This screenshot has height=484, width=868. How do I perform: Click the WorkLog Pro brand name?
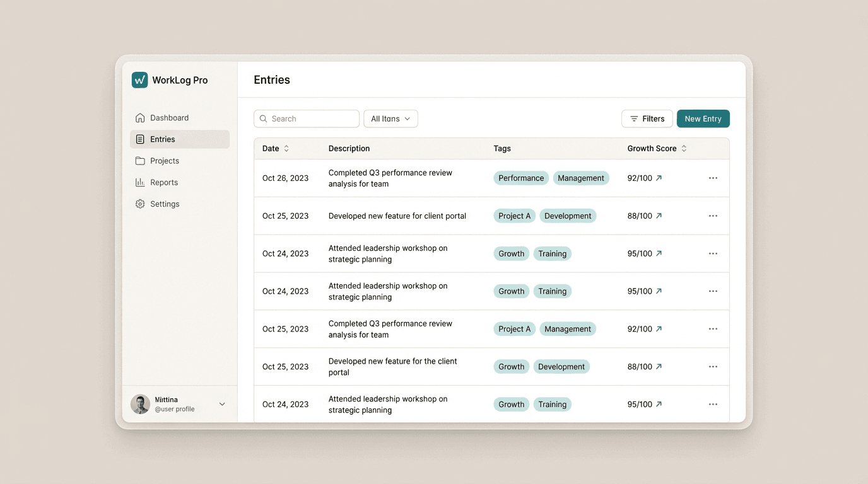tap(180, 80)
